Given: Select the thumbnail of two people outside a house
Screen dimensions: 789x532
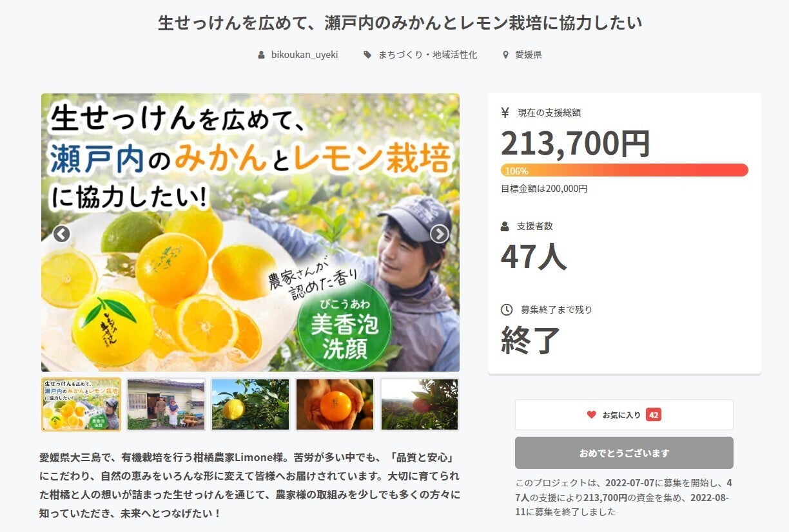Looking at the screenshot, I should tap(166, 404).
